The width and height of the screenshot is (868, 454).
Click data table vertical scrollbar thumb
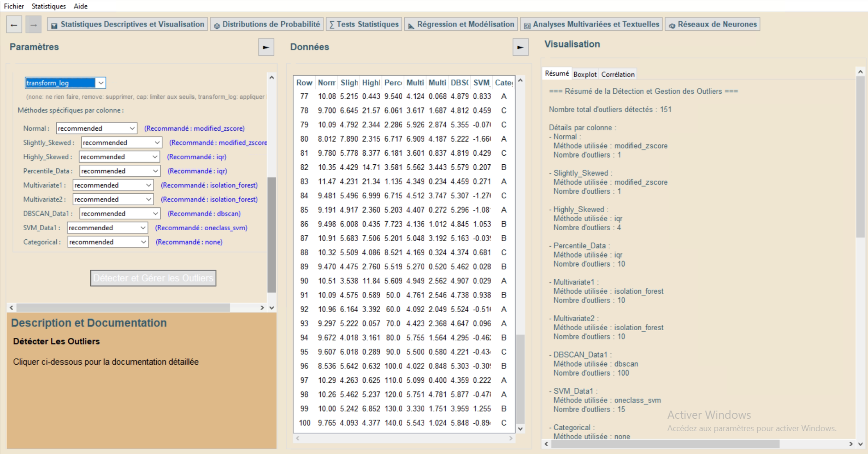(520, 379)
